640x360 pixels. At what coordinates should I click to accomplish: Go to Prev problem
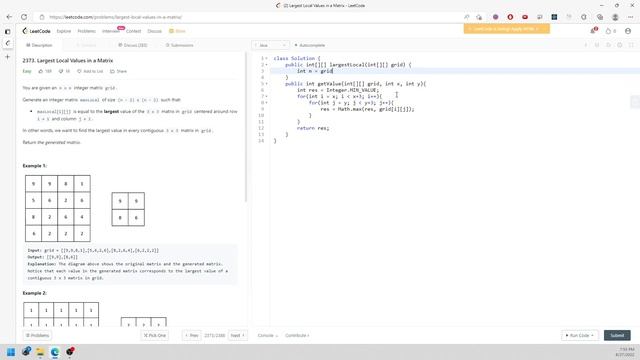pyautogui.click(x=191, y=336)
